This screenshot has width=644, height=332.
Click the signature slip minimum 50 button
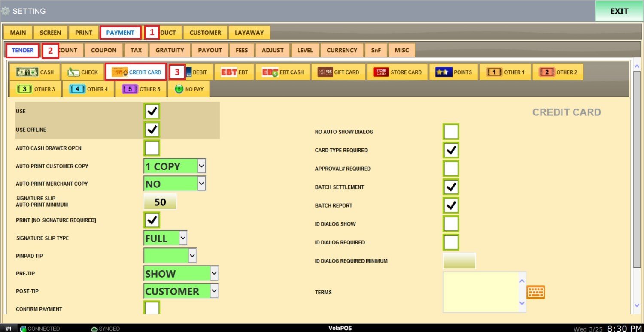pos(160,202)
